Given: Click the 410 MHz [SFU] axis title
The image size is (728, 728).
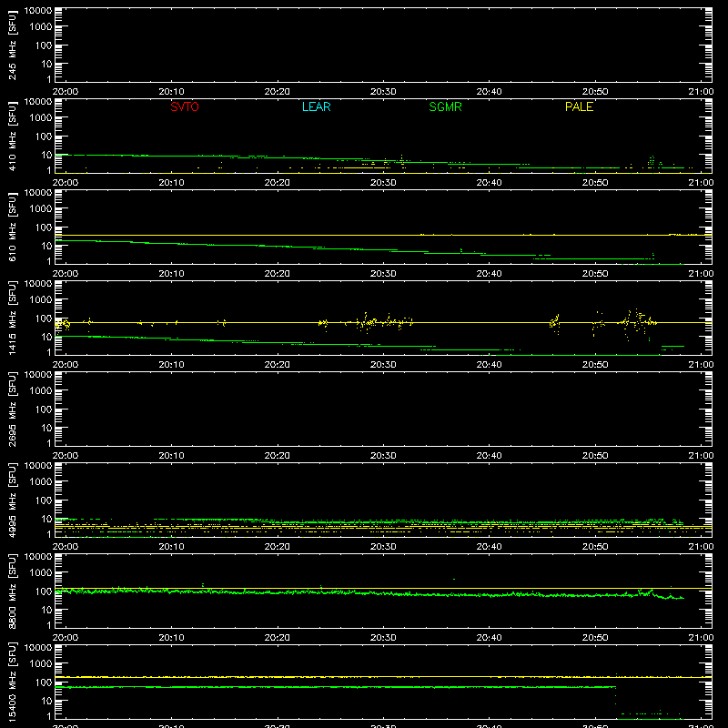Looking at the screenshot, I should [13, 136].
